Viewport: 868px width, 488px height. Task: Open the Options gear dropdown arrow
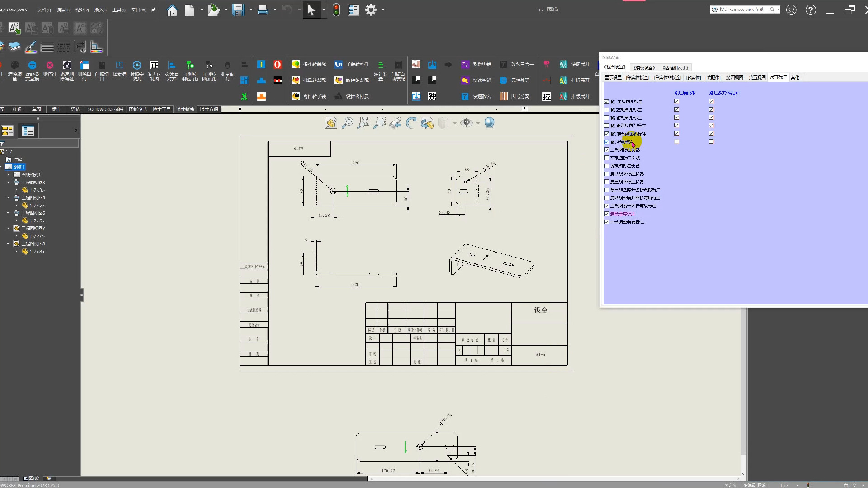383,9
